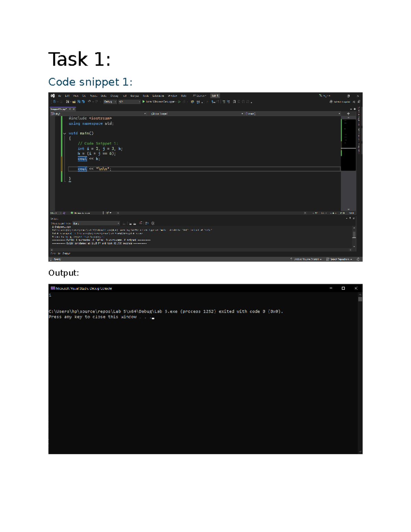The width and height of the screenshot is (411, 532).
Task: Open the x64 platform dropdown
Action: (129, 102)
